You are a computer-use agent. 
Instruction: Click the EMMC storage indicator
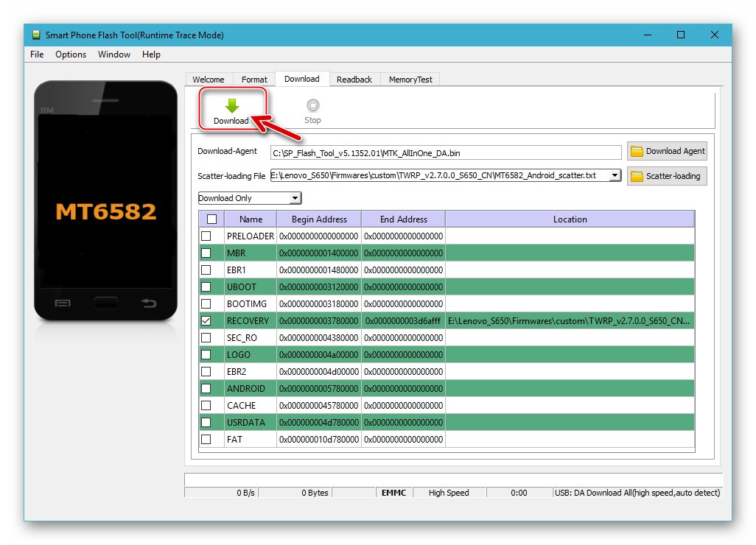[393, 493]
